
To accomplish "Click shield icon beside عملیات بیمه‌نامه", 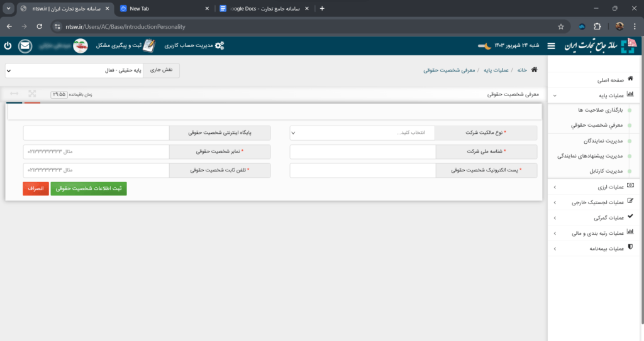I will pyautogui.click(x=630, y=247).
